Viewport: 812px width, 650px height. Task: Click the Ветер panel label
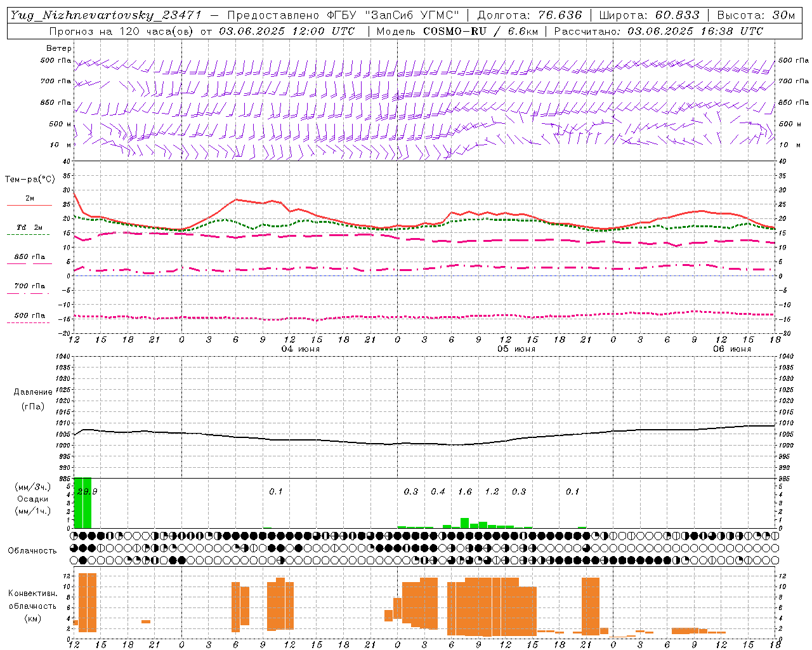[x=58, y=48]
